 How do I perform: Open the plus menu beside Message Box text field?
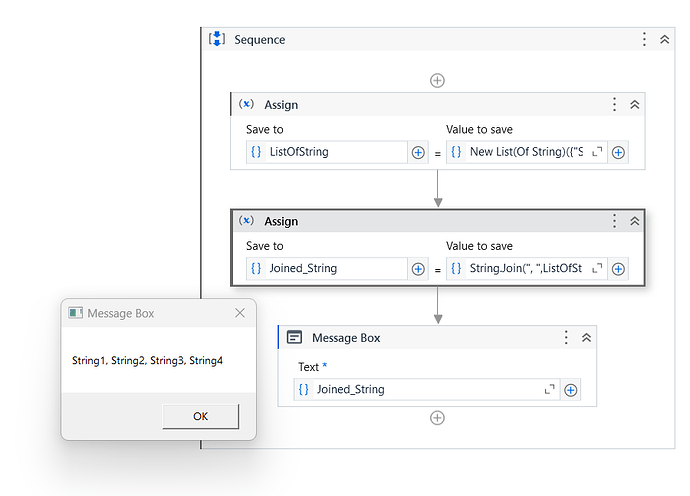[x=570, y=389]
